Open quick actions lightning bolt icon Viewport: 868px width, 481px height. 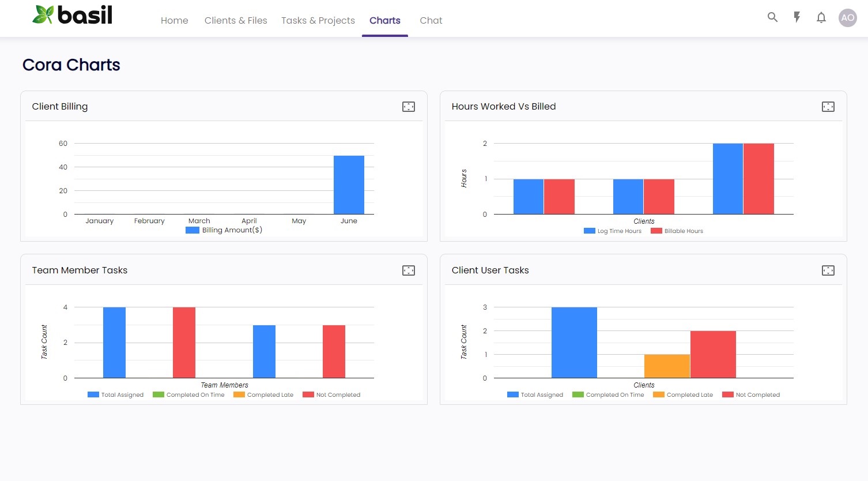click(797, 17)
